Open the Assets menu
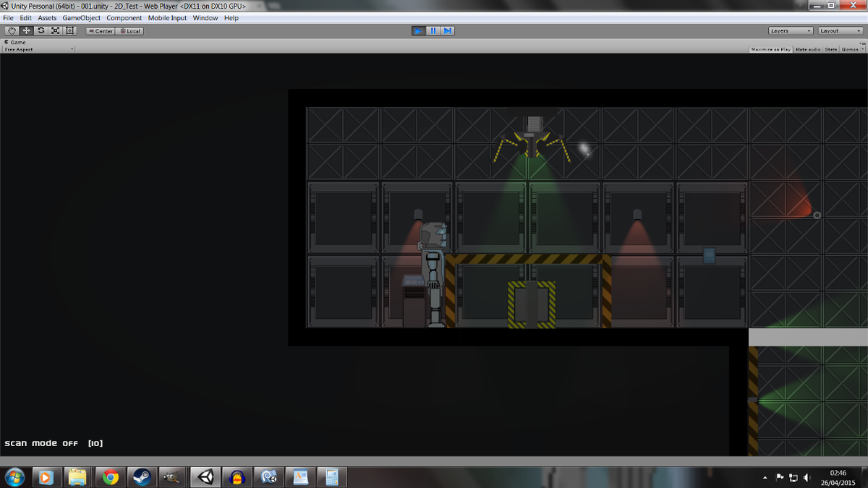 pos(47,18)
